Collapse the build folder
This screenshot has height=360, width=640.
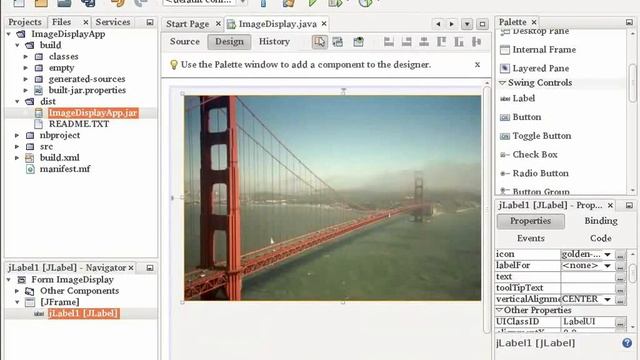(x=18, y=45)
